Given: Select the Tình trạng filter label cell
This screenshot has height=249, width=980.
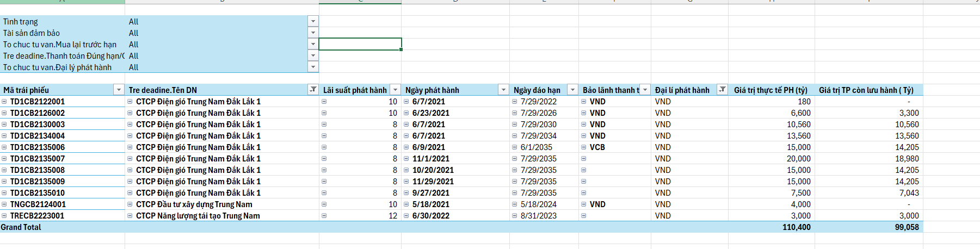Looking at the screenshot, I should click(x=63, y=21).
